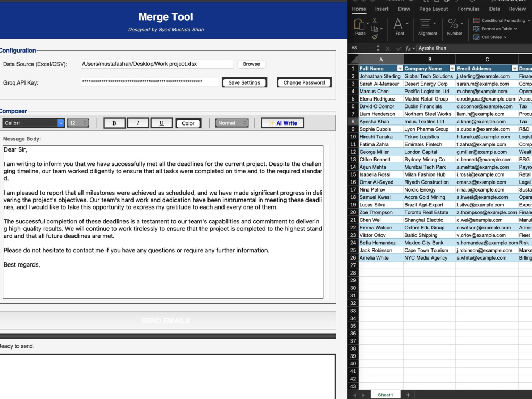Switch to Excel Draw tab
The height and width of the screenshot is (399, 532).
(404, 9)
